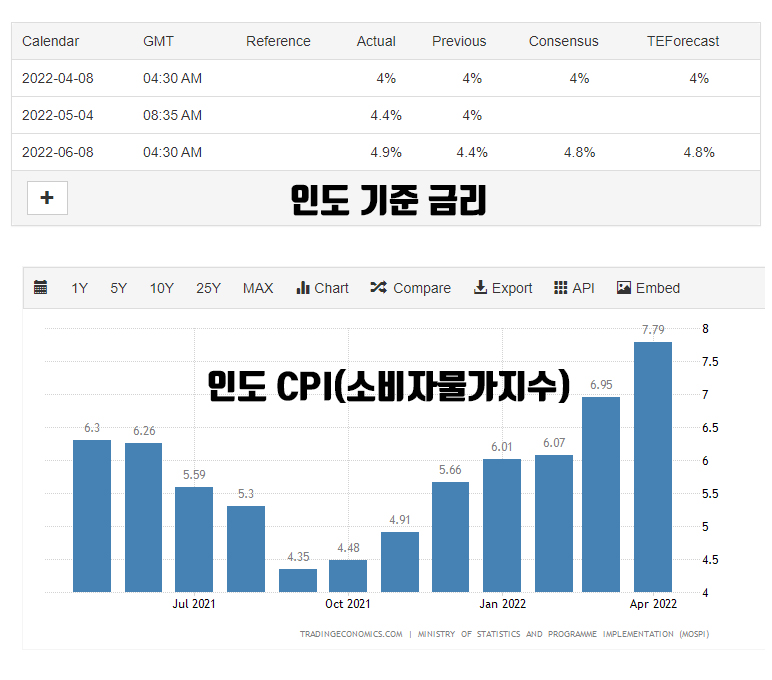Click the Reference column header
Image resolution: width=772 pixels, height=680 pixels.
pyautogui.click(x=278, y=41)
